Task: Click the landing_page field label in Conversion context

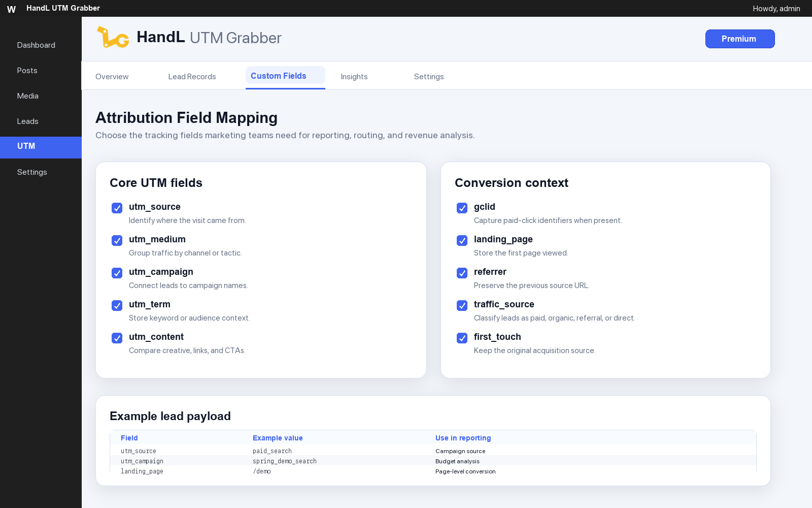Action: [x=503, y=239]
